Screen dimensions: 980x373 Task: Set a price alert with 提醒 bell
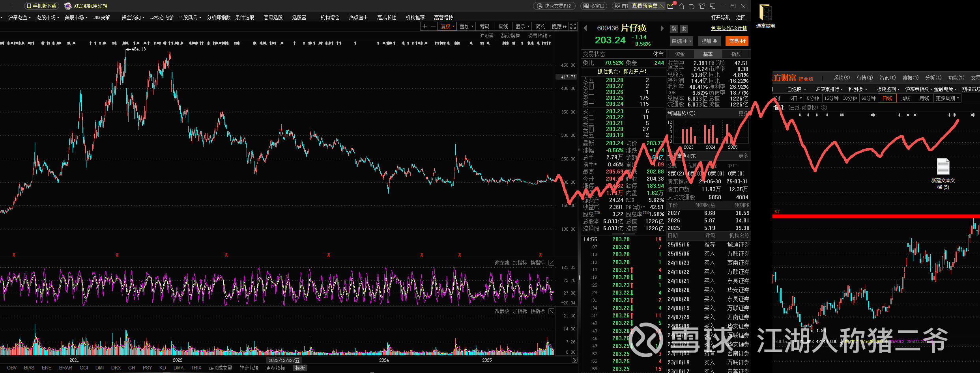coord(709,41)
